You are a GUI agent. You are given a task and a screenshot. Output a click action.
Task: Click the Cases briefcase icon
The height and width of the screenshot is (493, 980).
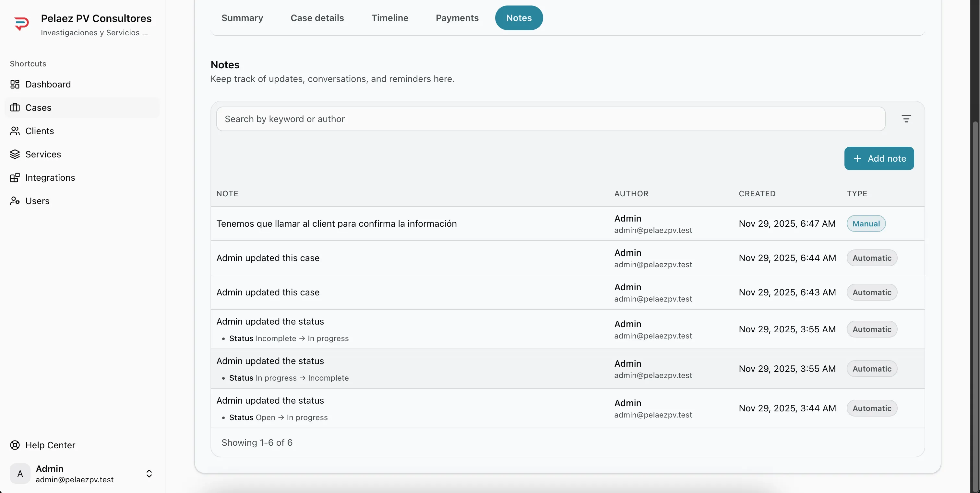[15, 108]
